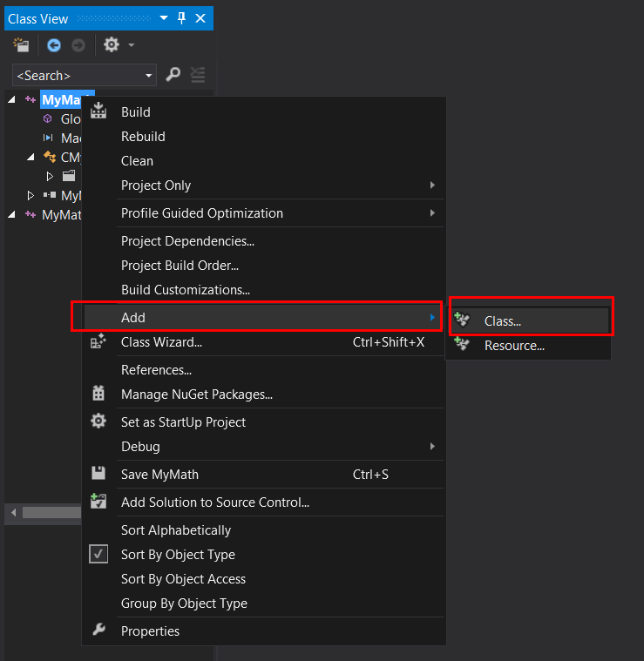Toggle the Sort By Object Type checkmark
The image size is (644, 661).
pos(98,554)
